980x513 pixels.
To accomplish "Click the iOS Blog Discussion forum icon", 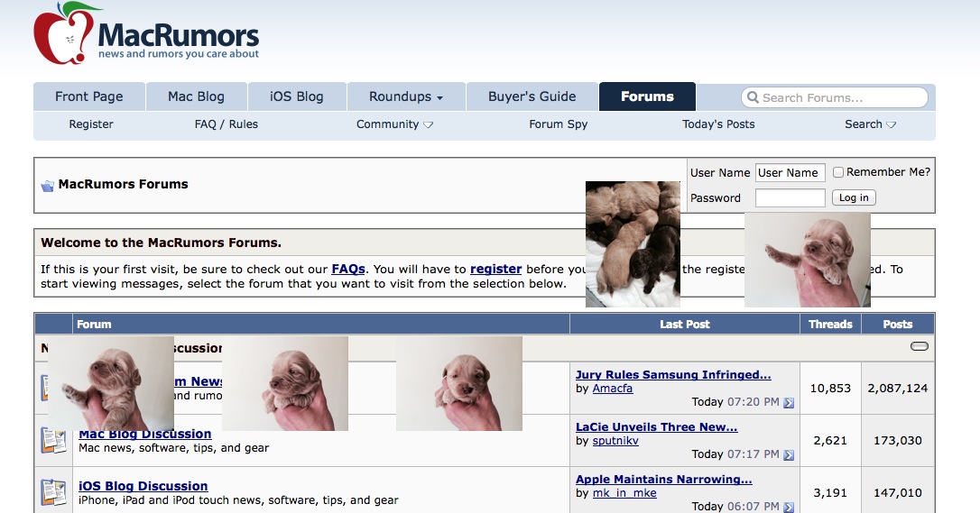I will click(x=54, y=492).
